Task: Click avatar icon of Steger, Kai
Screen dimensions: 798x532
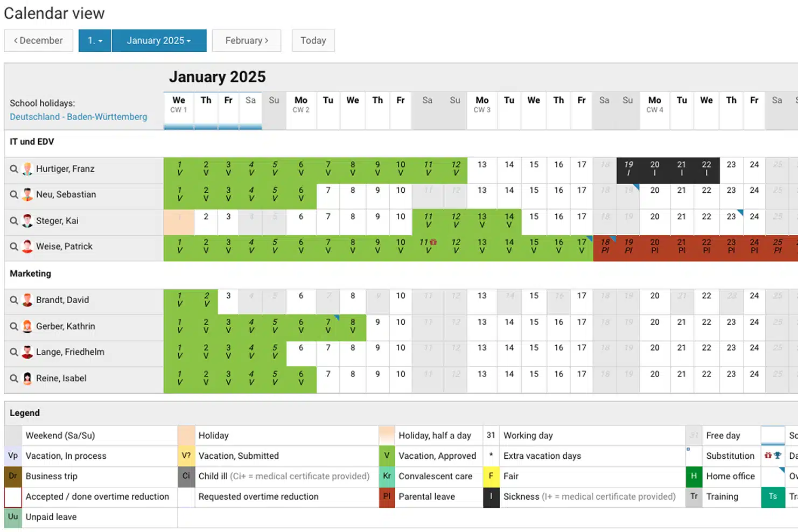Action: click(x=27, y=221)
